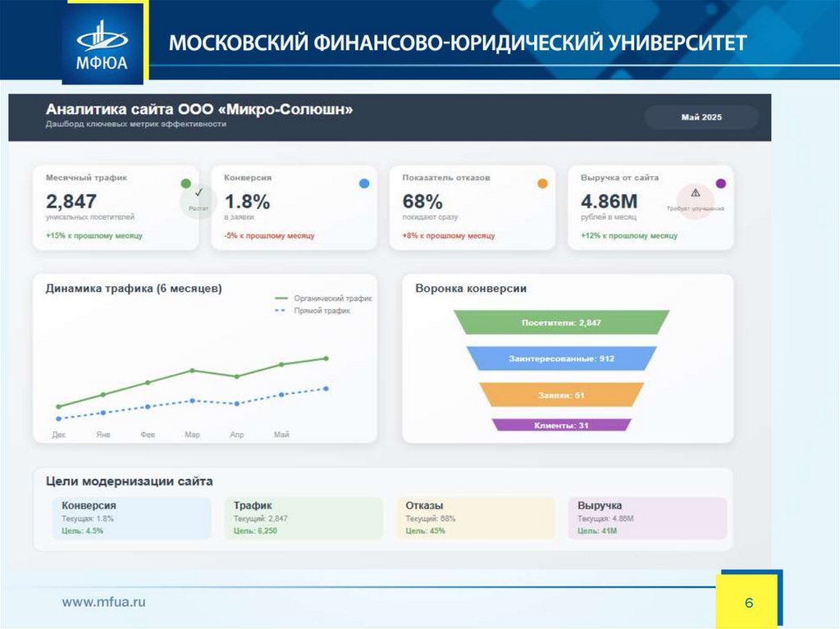Click the last blue direct traffic data point
The height and width of the screenshot is (629, 840).
326,389
